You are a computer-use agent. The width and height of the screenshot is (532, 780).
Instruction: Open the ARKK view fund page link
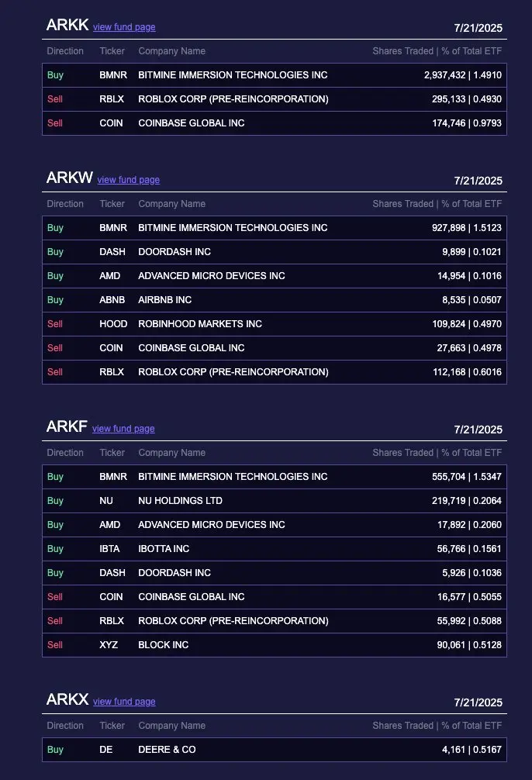point(123,27)
